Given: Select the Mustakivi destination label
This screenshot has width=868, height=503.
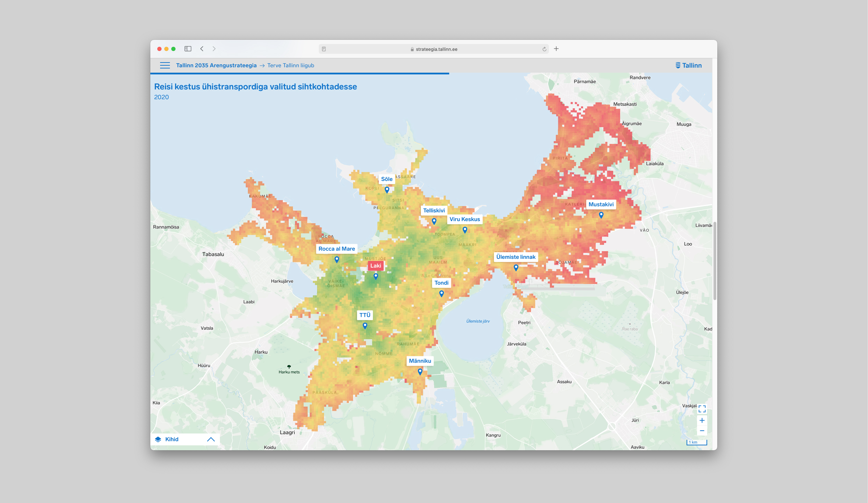Looking at the screenshot, I should pyautogui.click(x=601, y=205).
